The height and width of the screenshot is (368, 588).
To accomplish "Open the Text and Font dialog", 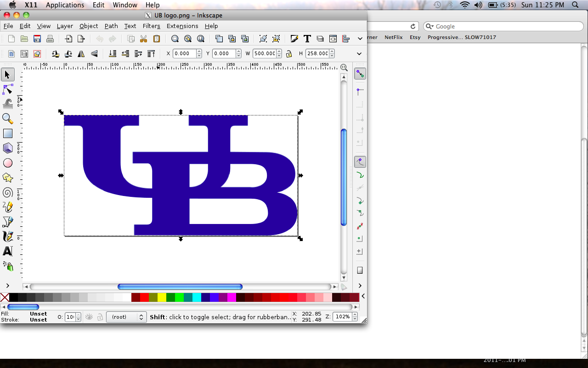I will [307, 39].
